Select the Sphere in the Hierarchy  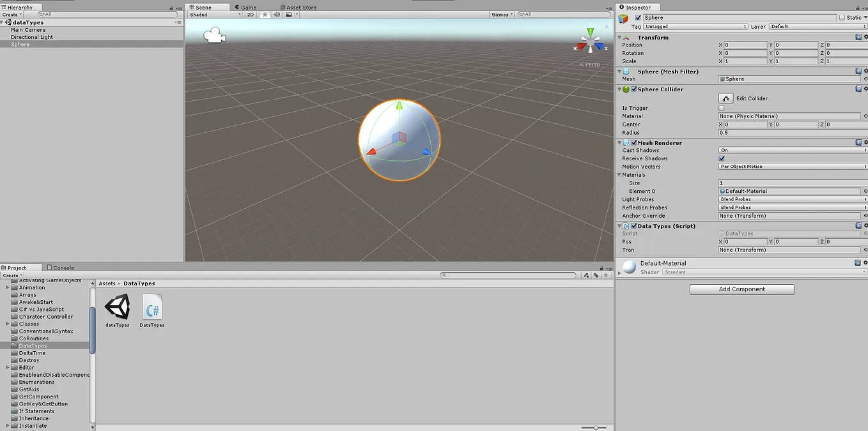20,44
